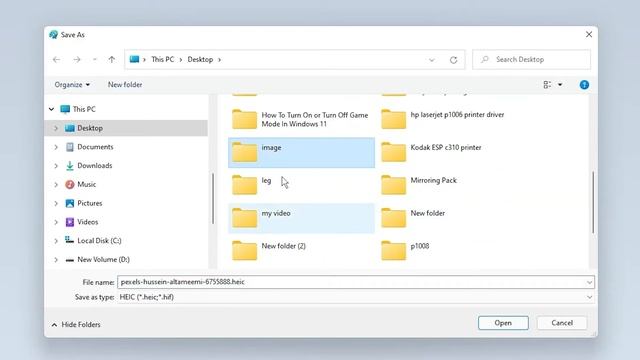Collapse the This PC tree node
The image size is (640, 360).
[51, 109]
